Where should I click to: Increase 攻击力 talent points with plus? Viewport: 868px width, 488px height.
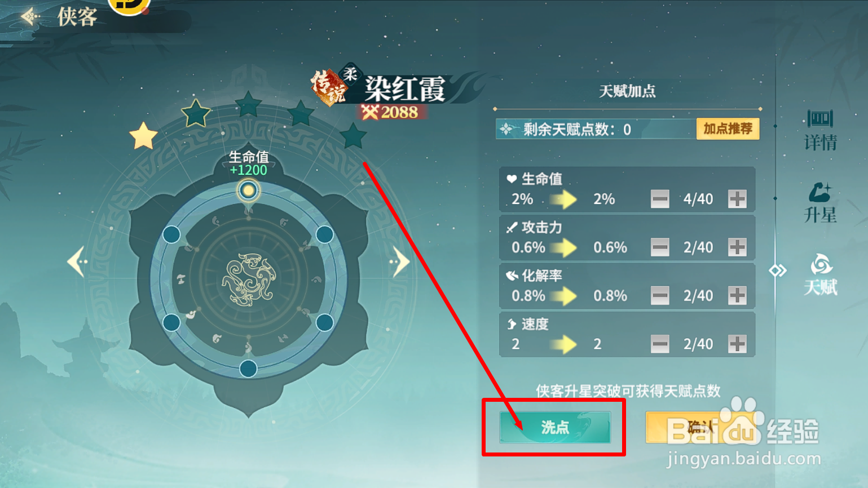coord(737,247)
